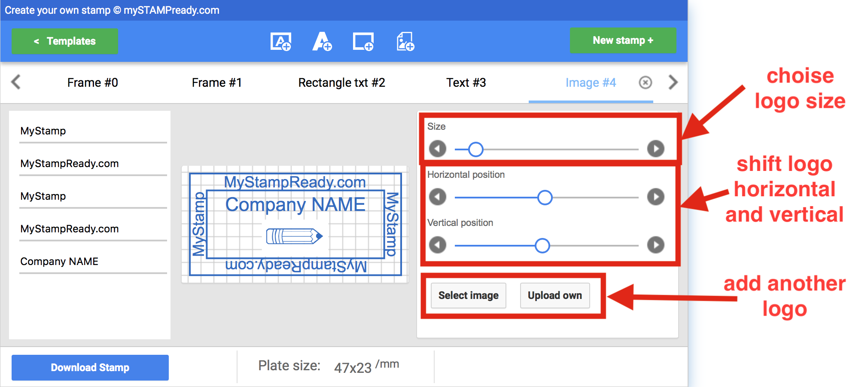Click the 47x23 plate size value
Screen dimensions: 868x387
[353, 368]
